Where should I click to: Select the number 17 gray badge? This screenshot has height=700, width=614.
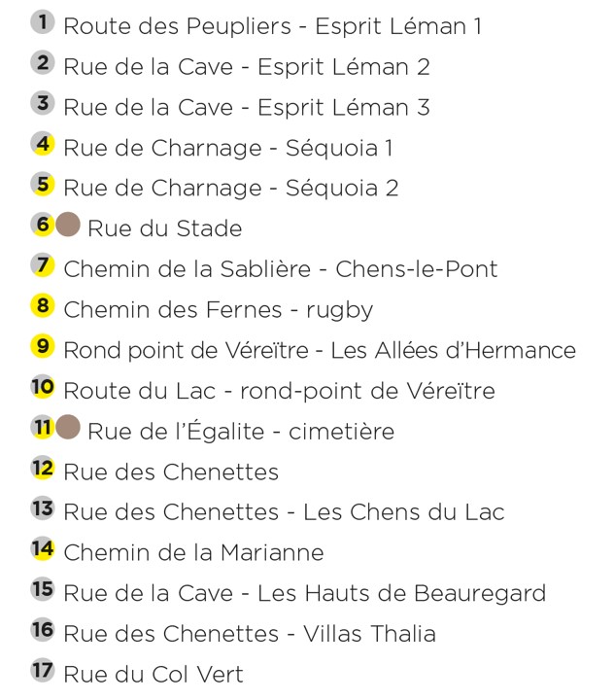43,671
